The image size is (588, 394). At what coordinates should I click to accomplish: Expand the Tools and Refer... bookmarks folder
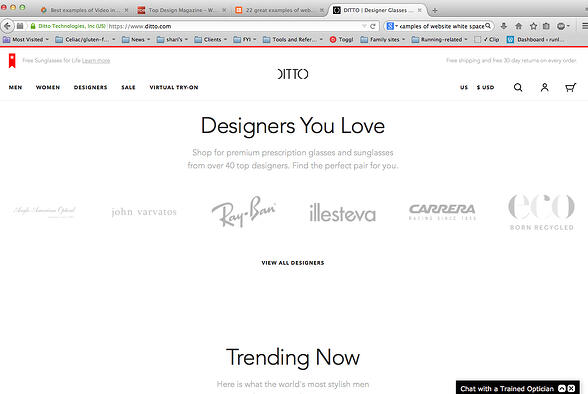tap(292, 39)
